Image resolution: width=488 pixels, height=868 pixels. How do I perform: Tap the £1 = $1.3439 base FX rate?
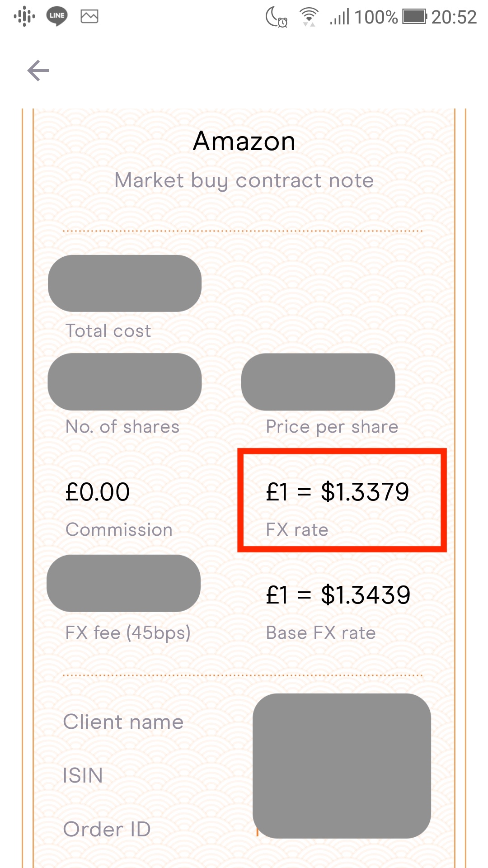coord(338,595)
